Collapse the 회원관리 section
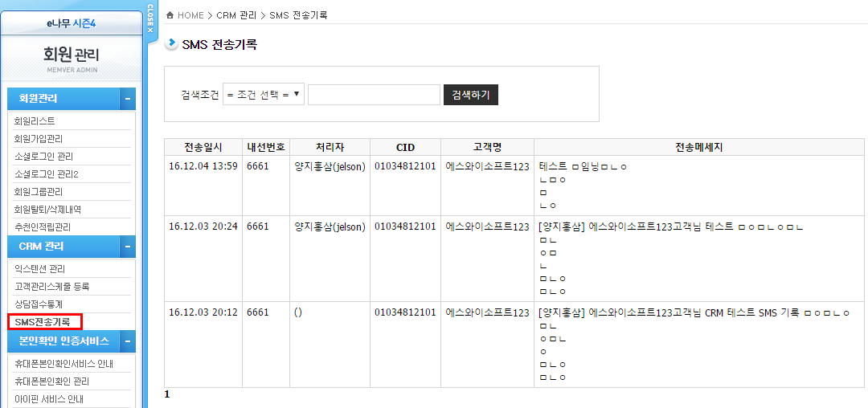 pyautogui.click(x=127, y=99)
